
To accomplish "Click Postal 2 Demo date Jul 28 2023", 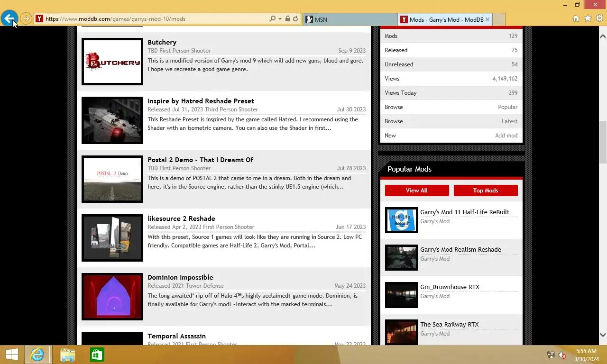I will coord(351,168).
